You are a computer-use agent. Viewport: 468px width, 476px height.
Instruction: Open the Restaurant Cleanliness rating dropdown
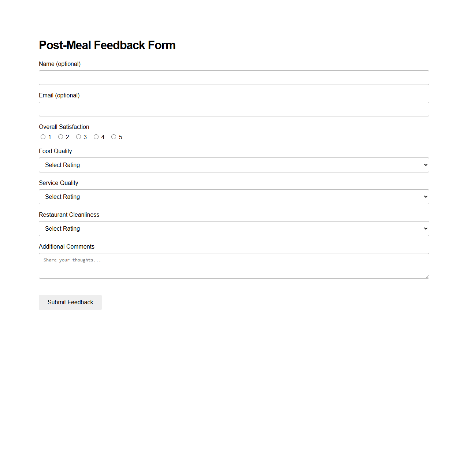234,228
